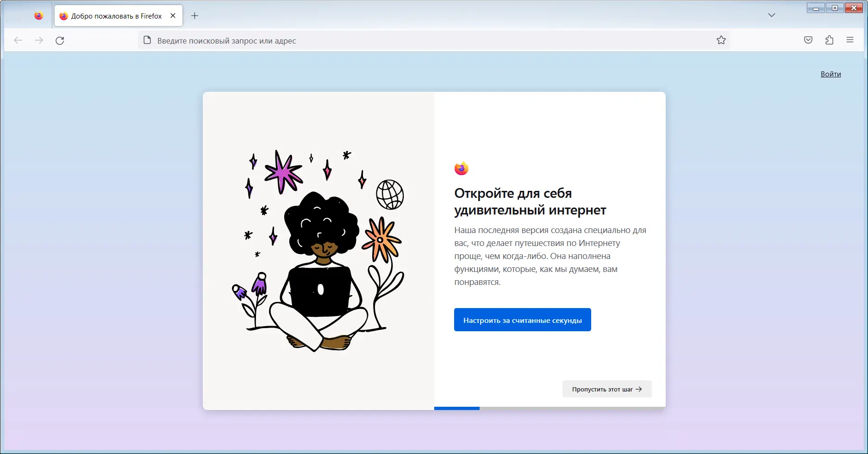Viewport: 868px width, 454px height.
Task: Click the illustration of person with laptop
Action: [318, 251]
